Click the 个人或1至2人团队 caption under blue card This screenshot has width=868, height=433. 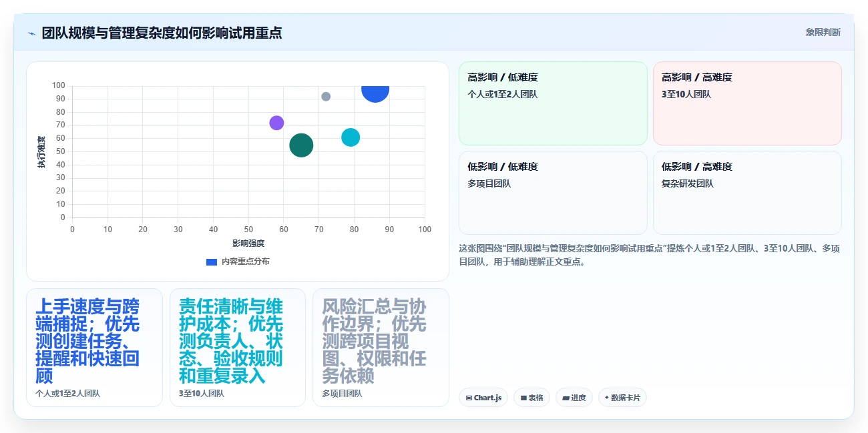pyautogui.click(x=67, y=394)
